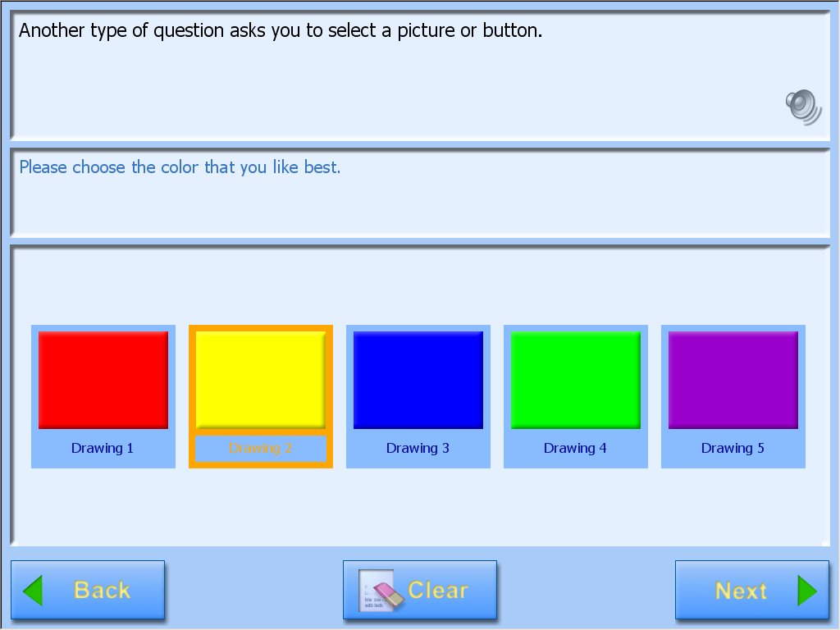Click the highlighted Drawing 2 label
Image resolution: width=840 pixels, height=630 pixels.
[261, 448]
